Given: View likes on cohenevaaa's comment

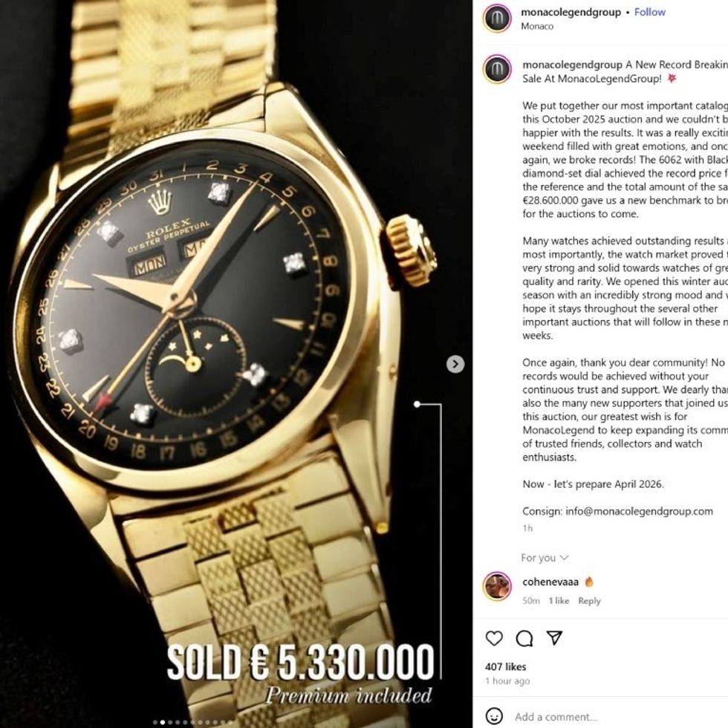Looking at the screenshot, I should point(559,601).
